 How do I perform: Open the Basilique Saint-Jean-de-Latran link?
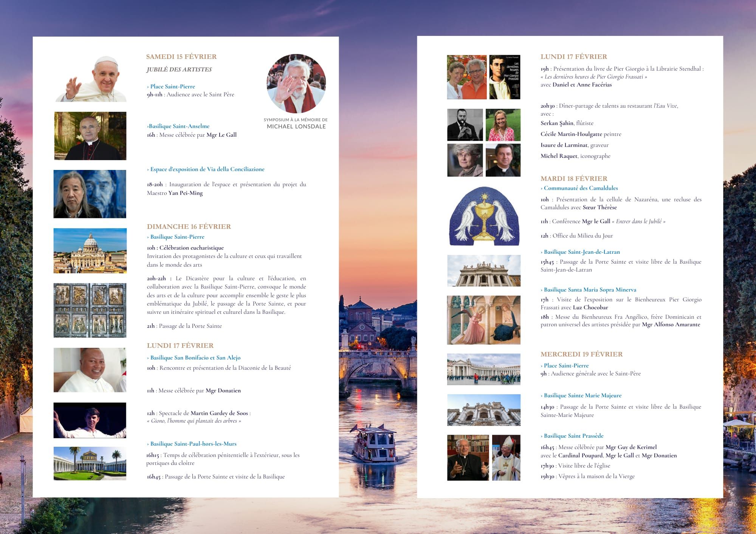click(580, 252)
